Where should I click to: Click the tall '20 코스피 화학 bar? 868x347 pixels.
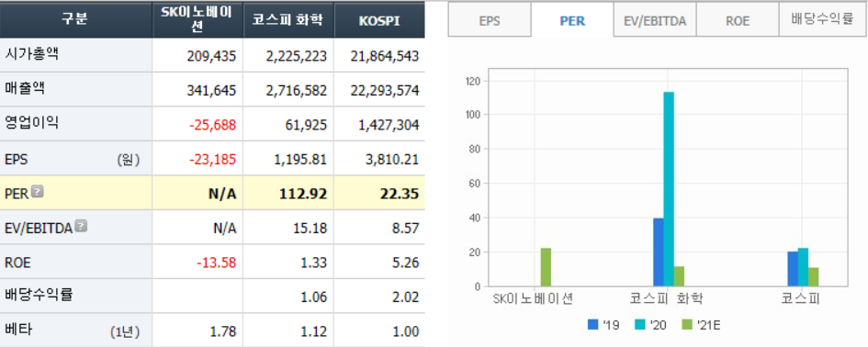tap(669, 189)
